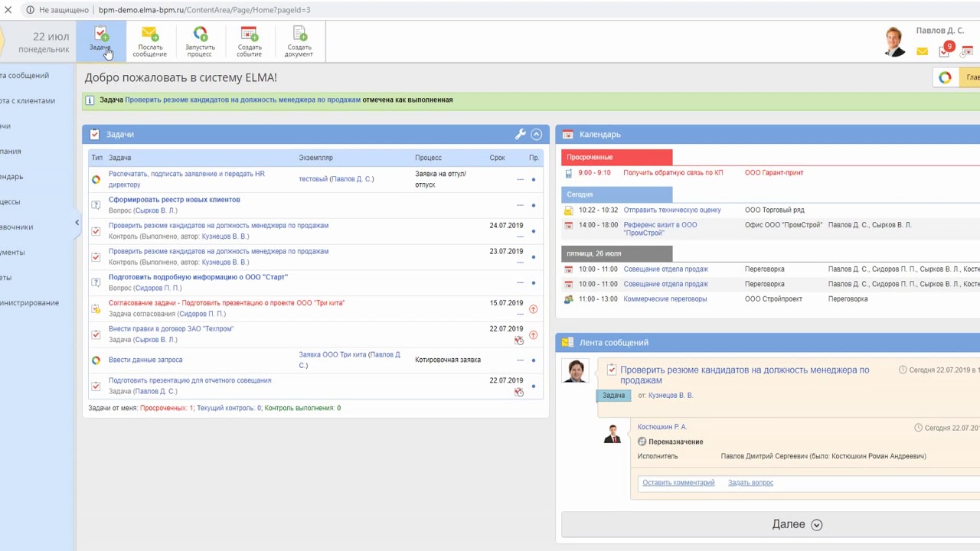
Task: Open the mail envelope icon near profile
Action: (922, 52)
